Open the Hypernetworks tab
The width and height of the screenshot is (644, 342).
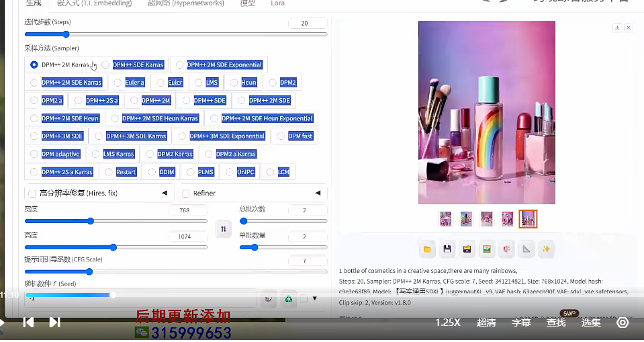coord(186,3)
